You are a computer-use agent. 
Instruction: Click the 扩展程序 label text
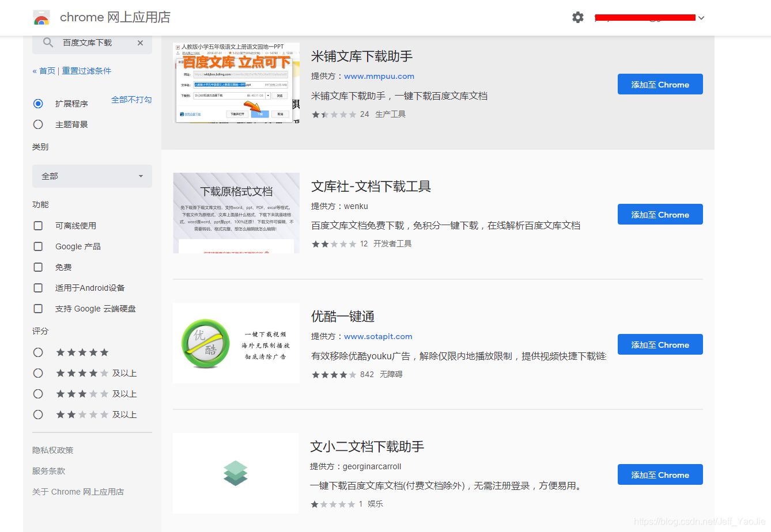coord(71,104)
